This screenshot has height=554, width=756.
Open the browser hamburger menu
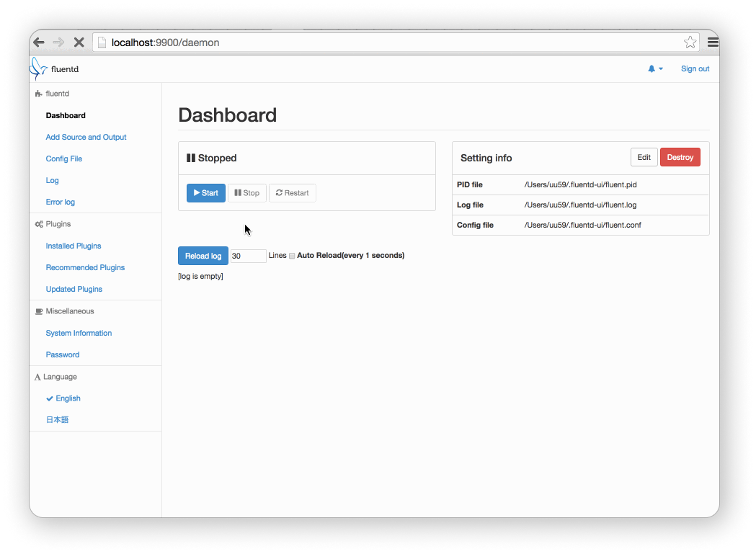click(x=713, y=43)
